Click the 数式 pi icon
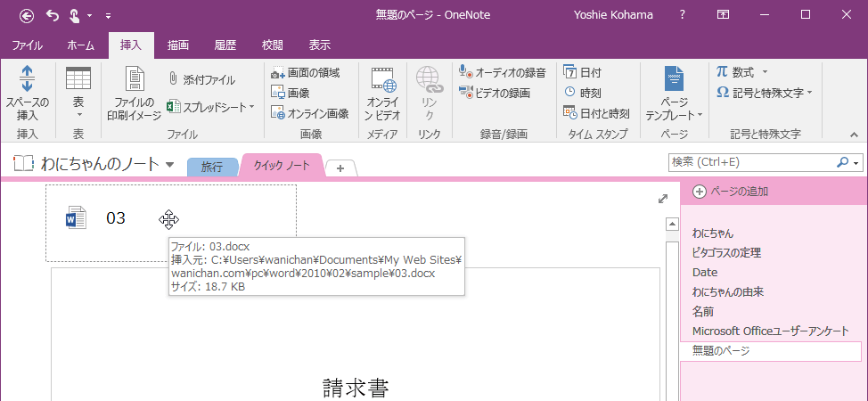The image size is (868, 401). (x=722, y=72)
